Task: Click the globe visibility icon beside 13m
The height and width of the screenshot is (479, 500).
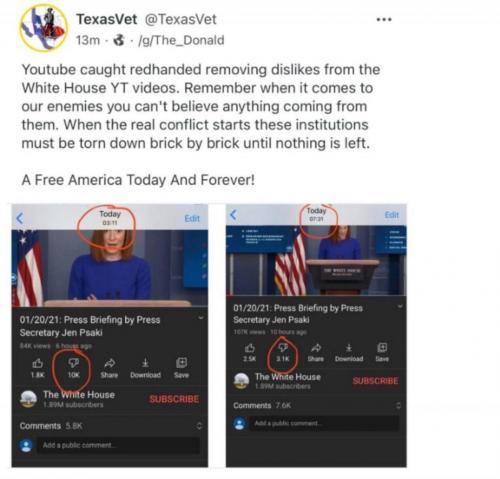Action: [119, 40]
